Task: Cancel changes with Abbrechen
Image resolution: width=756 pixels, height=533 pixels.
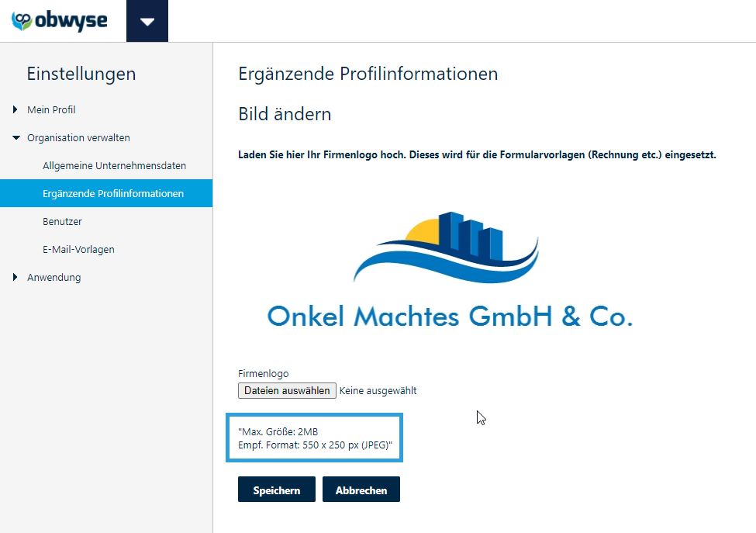Action: pyautogui.click(x=361, y=490)
